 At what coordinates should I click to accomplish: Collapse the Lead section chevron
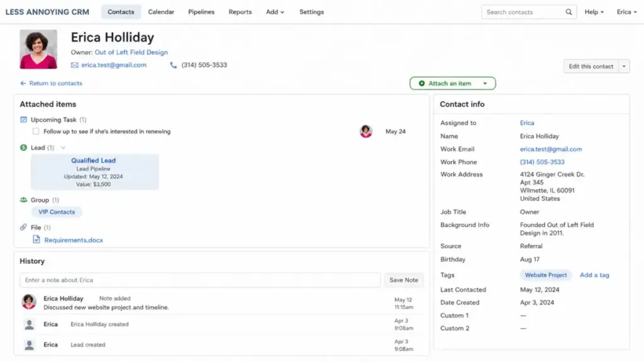point(63,148)
